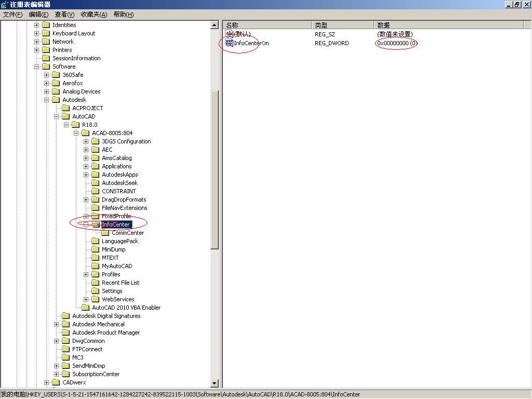
Task: Select the 0x00000000 (0) data value
Action: point(396,43)
